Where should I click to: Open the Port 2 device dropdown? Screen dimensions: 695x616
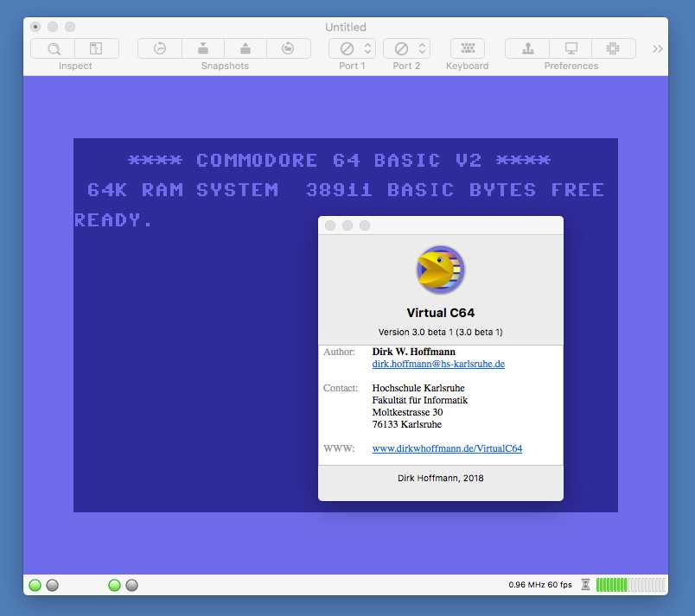pos(406,48)
